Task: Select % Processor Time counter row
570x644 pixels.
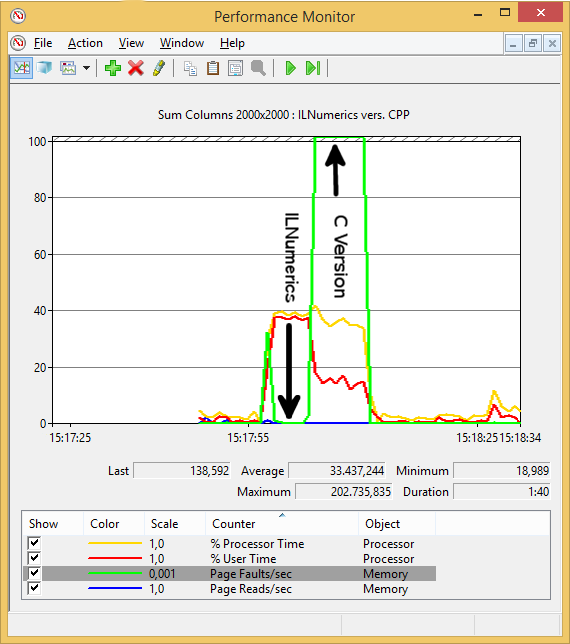Action: (x=230, y=543)
